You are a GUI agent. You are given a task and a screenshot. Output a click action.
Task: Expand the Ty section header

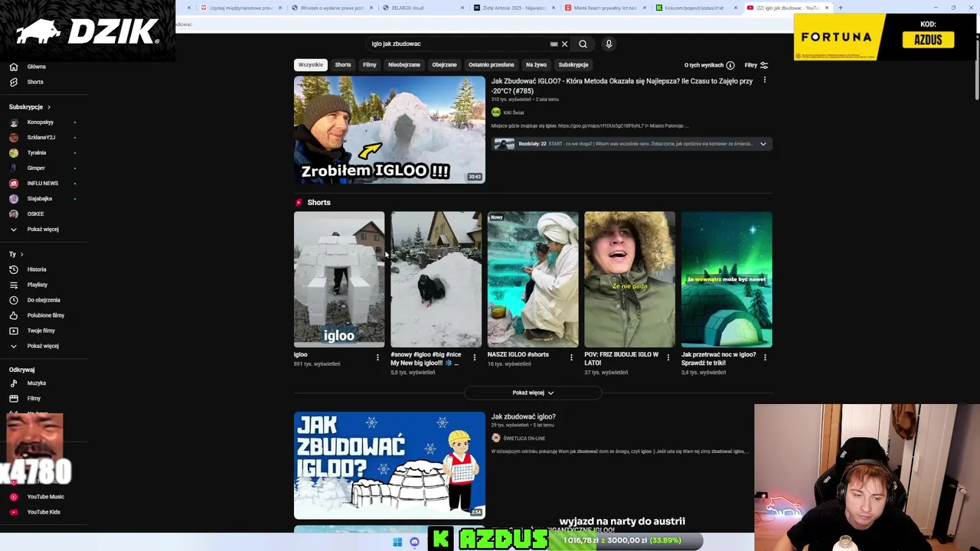(16, 254)
